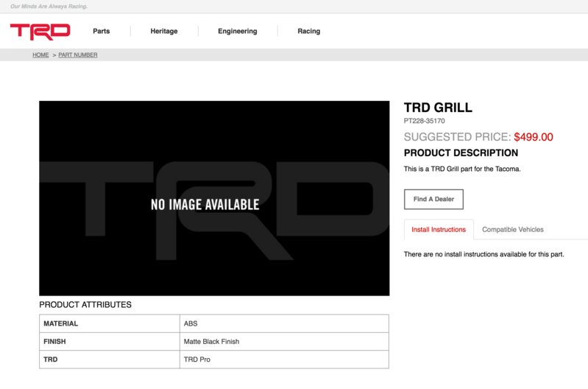Open the Engineering menu

pyautogui.click(x=238, y=31)
